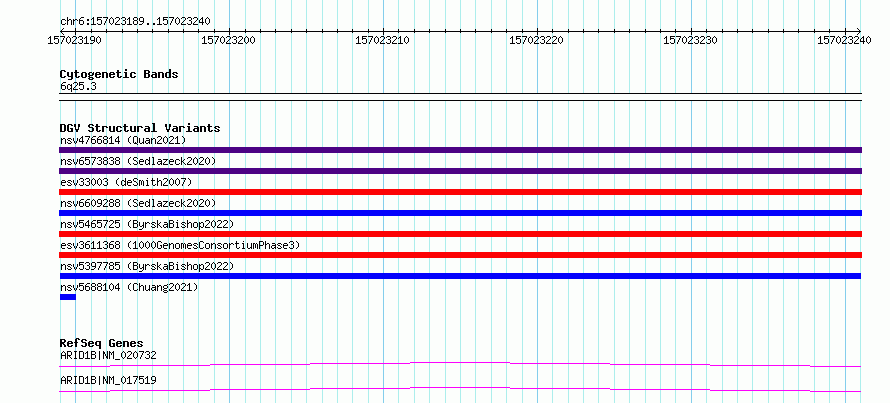Image resolution: width=890 pixels, height=403 pixels.
Task: Click ruler position 157023230
Action: pos(691,40)
